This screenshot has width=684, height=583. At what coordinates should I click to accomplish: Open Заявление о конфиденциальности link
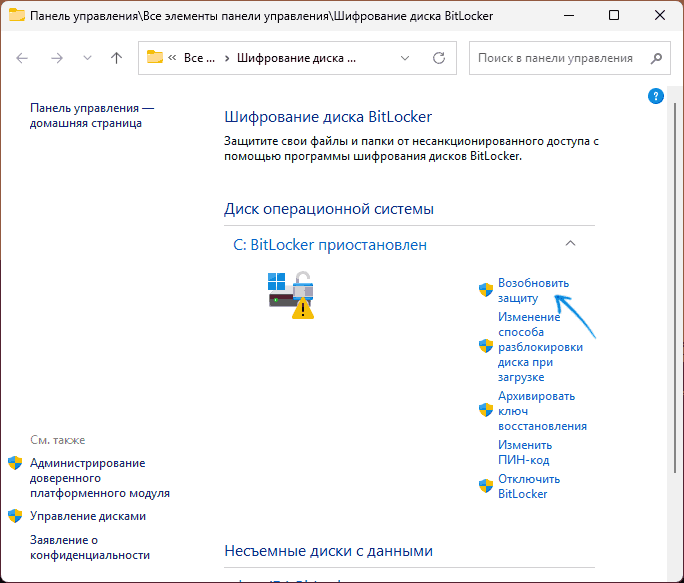click(90, 548)
